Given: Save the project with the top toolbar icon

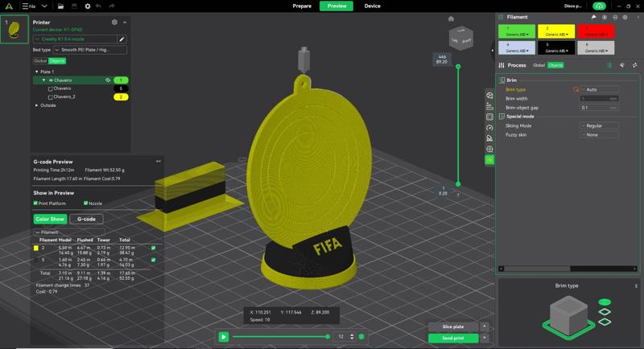Looking at the screenshot, I should point(74,6).
